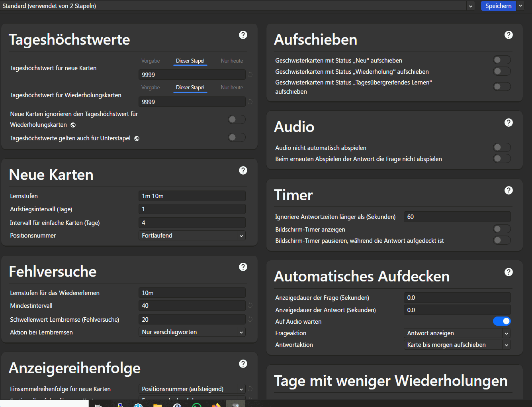Open the Antwortaktion dropdown
The image size is (532, 407).
(x=457, y=345)
